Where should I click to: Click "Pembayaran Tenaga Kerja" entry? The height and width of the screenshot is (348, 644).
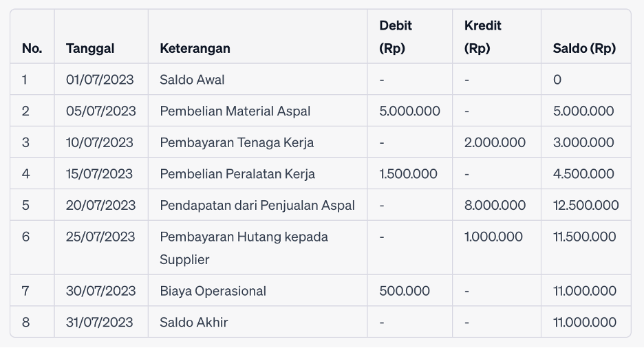coord(237,142)
